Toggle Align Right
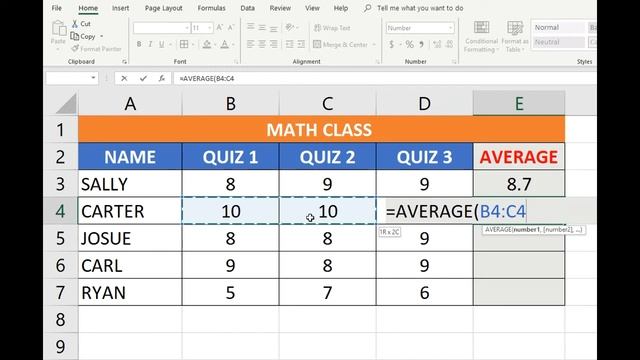 pos(273,44)
